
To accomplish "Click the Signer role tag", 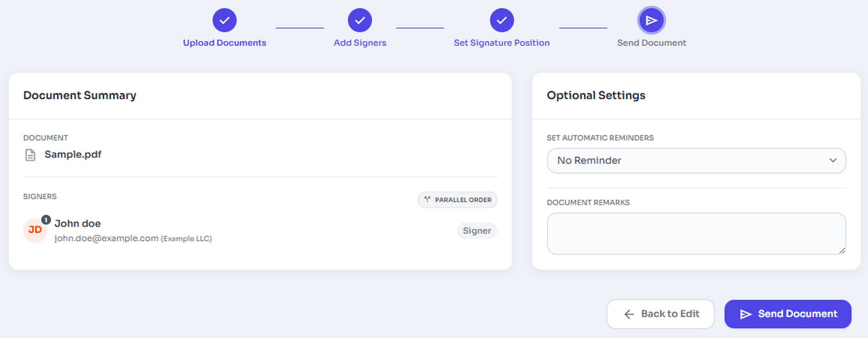I will [477, 231].
